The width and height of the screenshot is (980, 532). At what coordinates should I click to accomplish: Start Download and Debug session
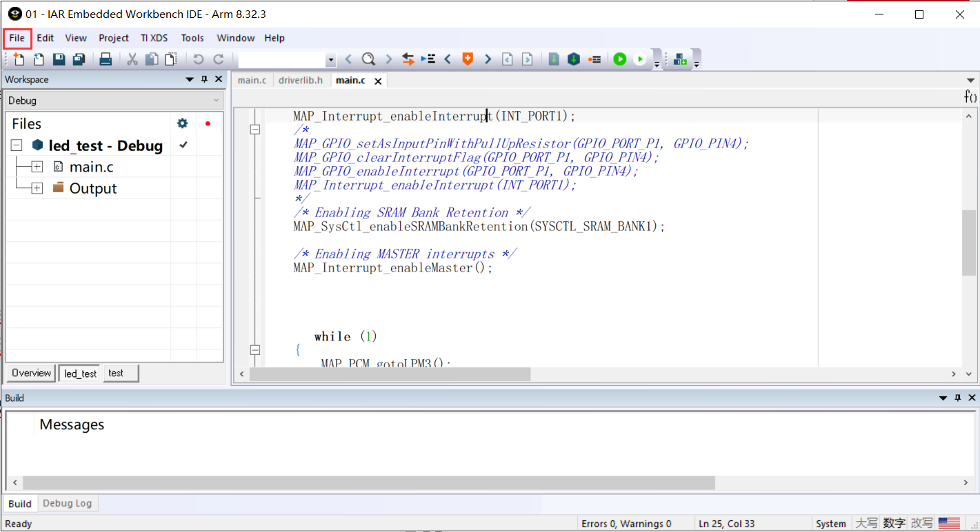[x=620, y=59]
